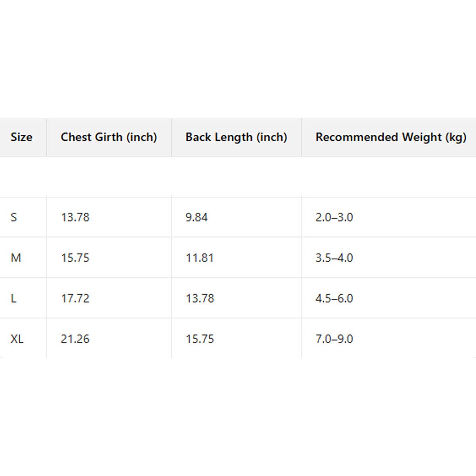Select weight range 3.5–4.0
The image size is (476, 476).
(334, 258)
